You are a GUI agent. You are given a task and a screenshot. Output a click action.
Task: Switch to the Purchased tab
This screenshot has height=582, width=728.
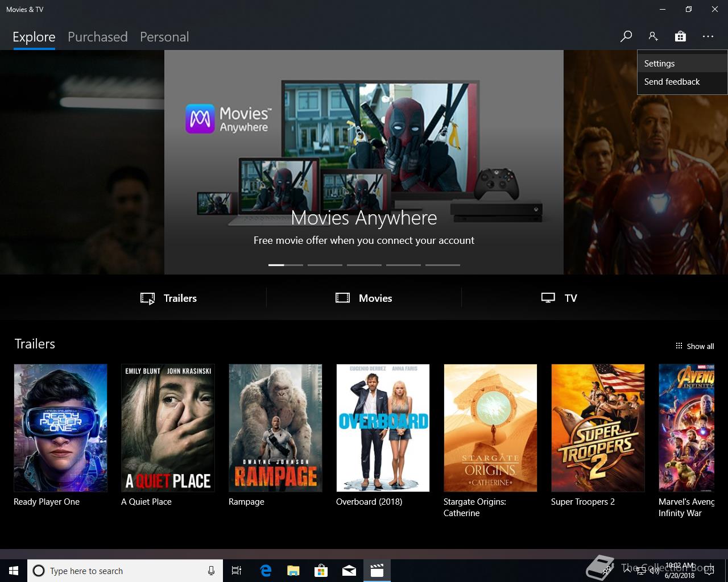pyautogui.click(x=98, y=37)
